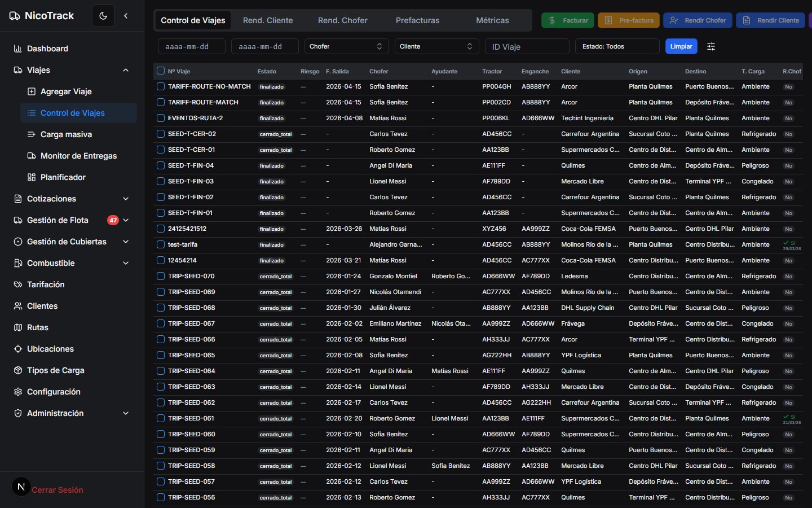Open the Estado: Todos dropdown
812x508 pixels.
[617, 46]
